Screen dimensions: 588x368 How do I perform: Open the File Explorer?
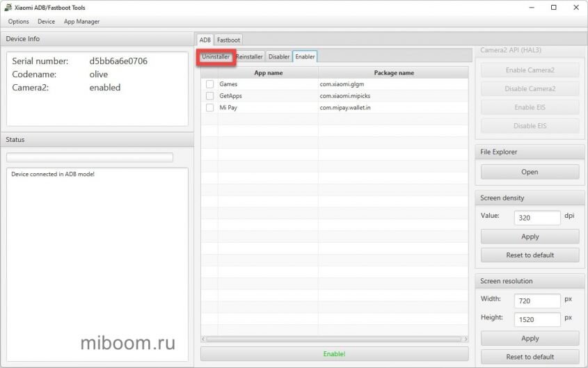click(x=530, y=172)
